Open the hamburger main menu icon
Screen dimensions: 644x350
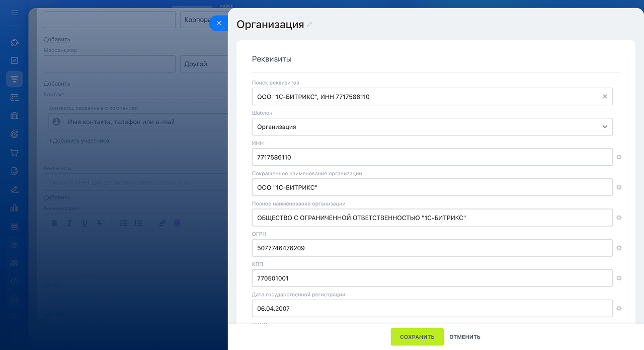[14, 13]
